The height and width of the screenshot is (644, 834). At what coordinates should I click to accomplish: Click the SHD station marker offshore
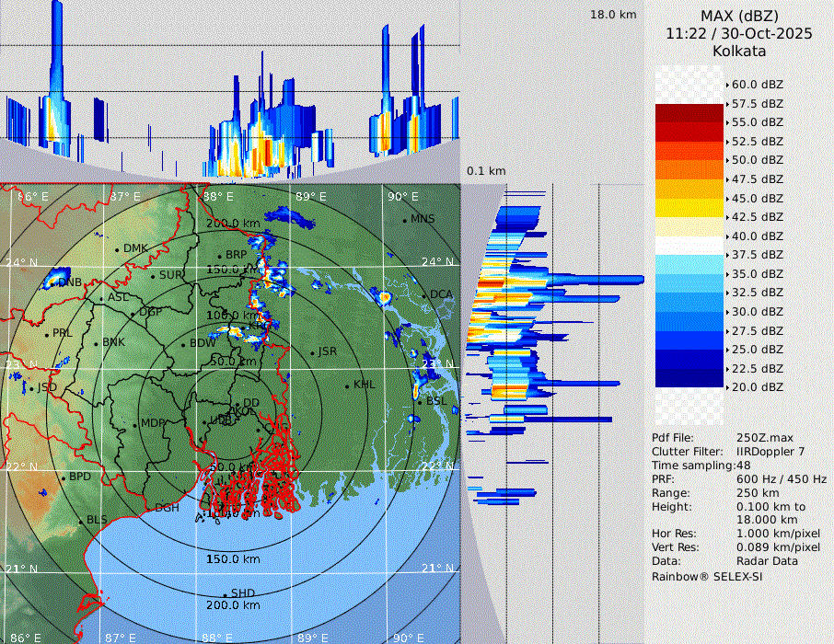pyautogui.click(x=226, y=593)
